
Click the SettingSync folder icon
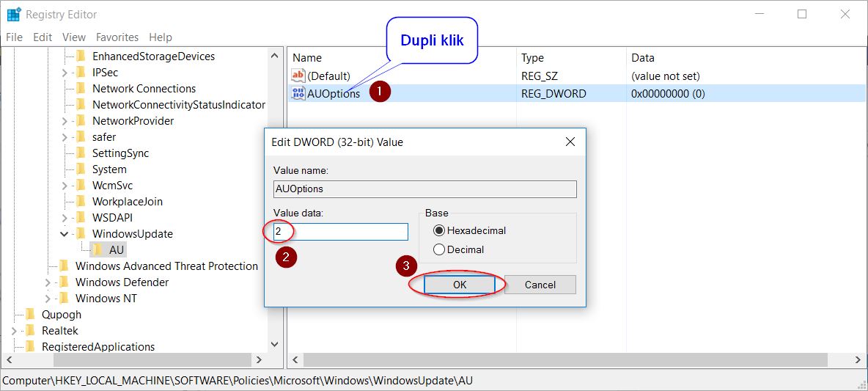tap(81, 153)
